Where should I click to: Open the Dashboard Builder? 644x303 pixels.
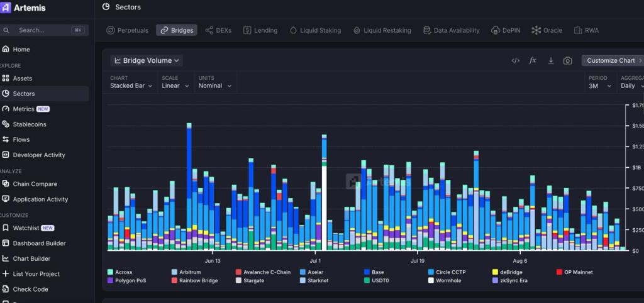click(39, 243)
